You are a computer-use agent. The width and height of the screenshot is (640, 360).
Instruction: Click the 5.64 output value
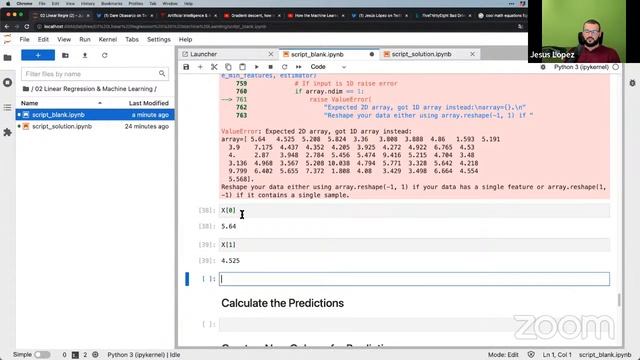[229, 227]
